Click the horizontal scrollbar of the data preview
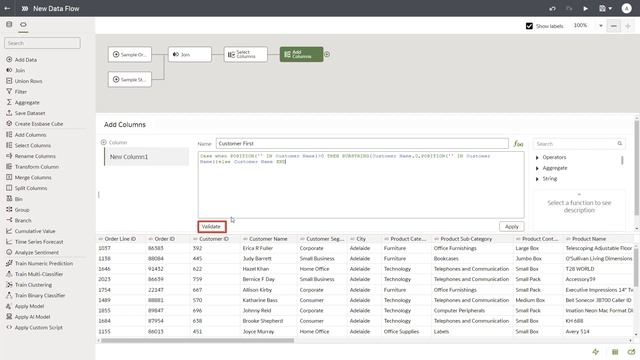The height and width of the screenshot is (360, 640). (198, 340)
